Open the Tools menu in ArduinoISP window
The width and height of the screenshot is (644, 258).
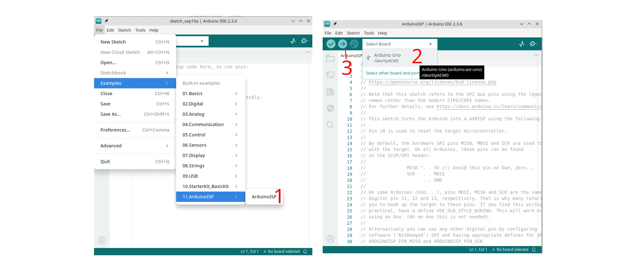[x=369, y=33]
